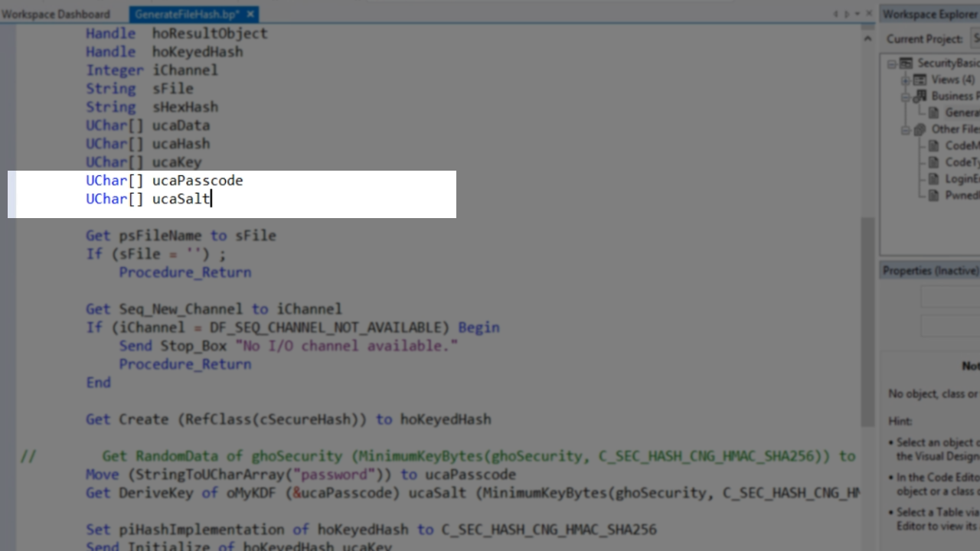This screenshot has height=551, width=980.
Task: Select the GenerateFileHash.bp tab
Action: point(187,14)
